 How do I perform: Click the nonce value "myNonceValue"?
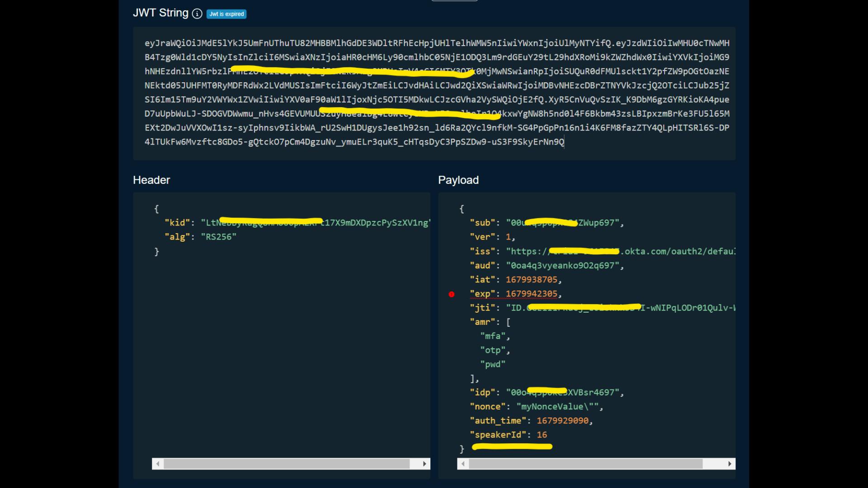pyautogui.click(x=557, y=407)
